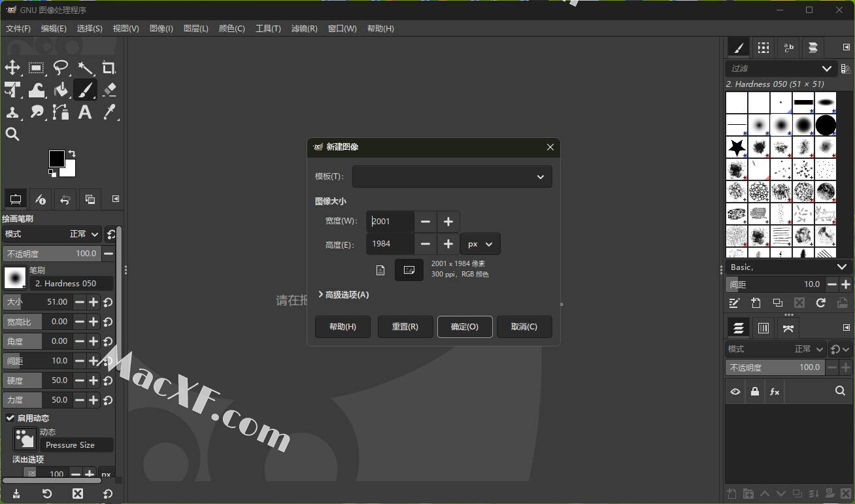
Task: Refresh the brushes list
Action: [x=821, y=303]
